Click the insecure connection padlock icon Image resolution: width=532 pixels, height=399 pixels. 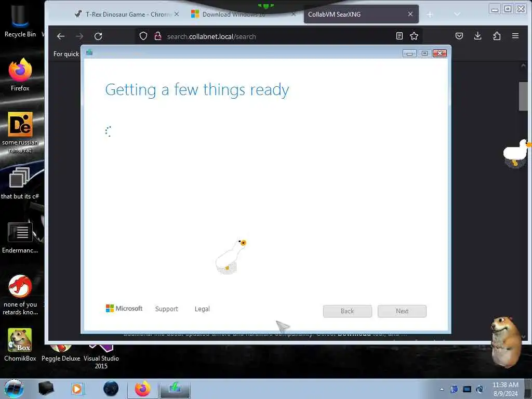(158, 36)
